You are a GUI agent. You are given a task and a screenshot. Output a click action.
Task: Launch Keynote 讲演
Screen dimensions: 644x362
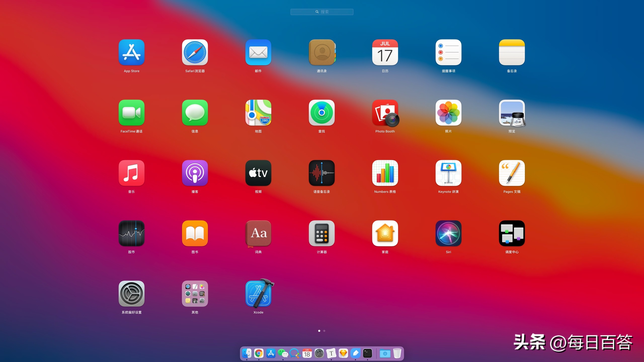click(448, 173)
